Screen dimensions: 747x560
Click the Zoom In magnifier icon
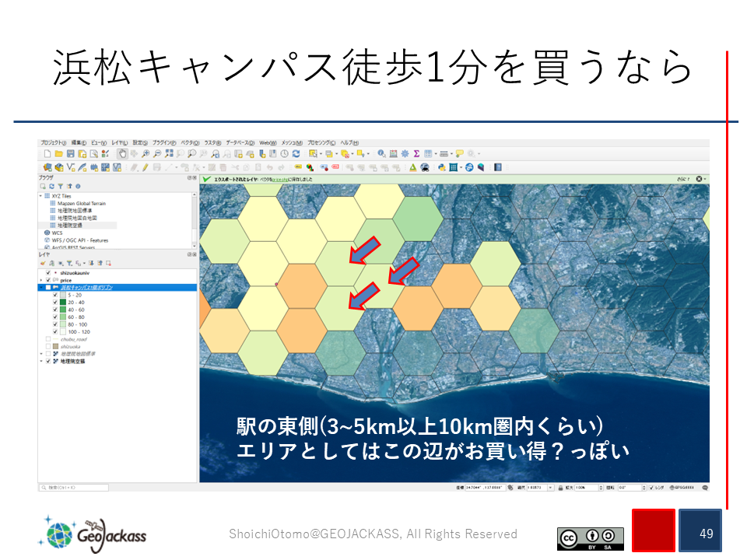[x=146, y=154]
